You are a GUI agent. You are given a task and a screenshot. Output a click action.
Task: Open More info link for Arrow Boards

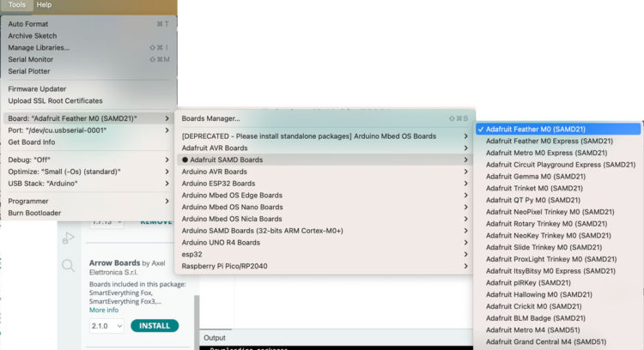pyautogui.click(x=104, y=310)
